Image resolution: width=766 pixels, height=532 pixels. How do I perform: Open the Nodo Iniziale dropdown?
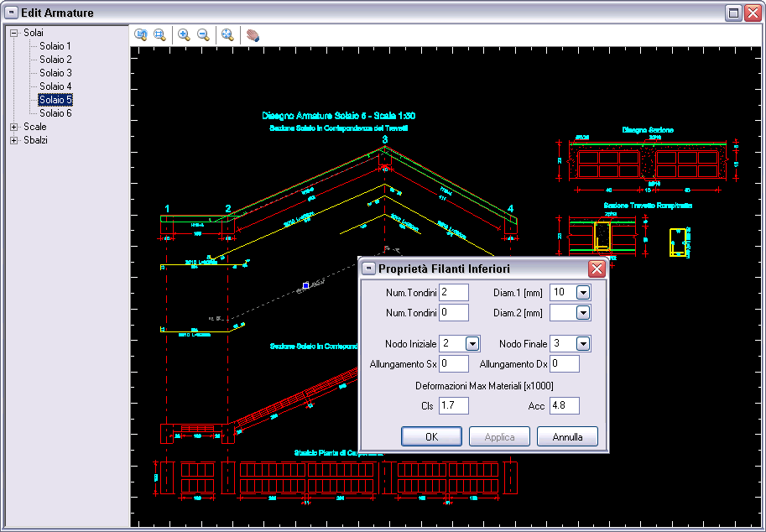point(472,343)
